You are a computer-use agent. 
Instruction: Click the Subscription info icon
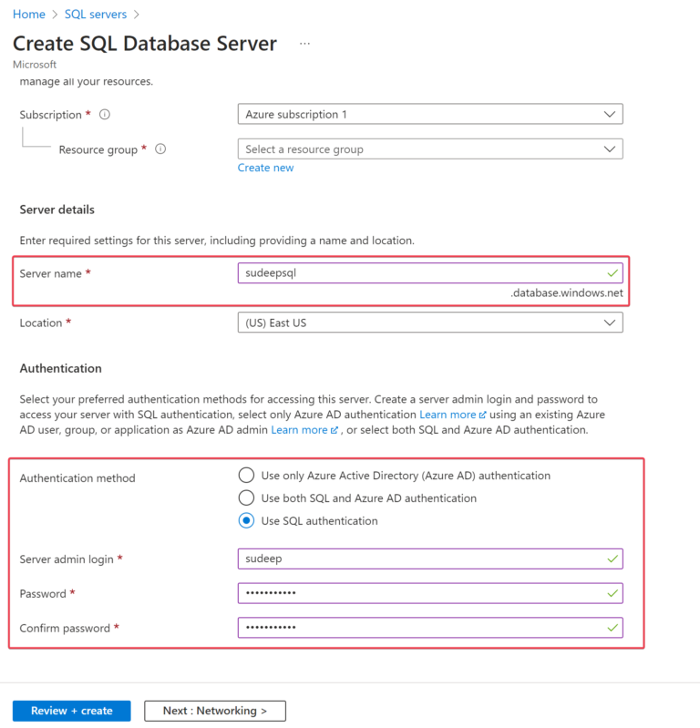(105, 115)
